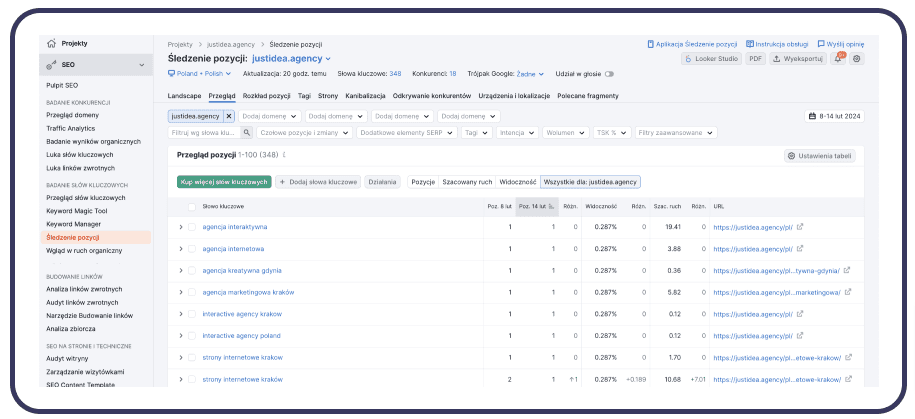Switch to the Kanibalizacja tab
This screenshot has height=419, width=915.
365,96
